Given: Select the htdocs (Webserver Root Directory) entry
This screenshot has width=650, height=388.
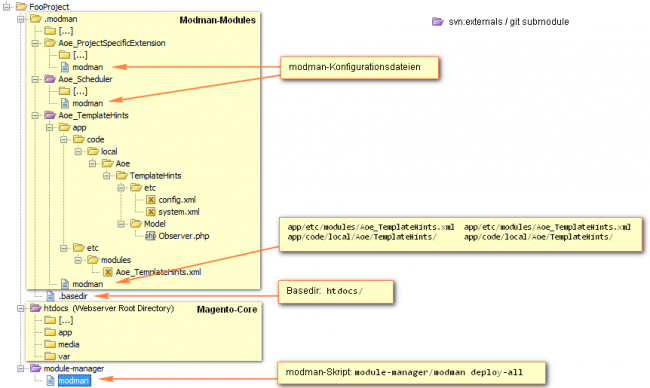Looking at the screenshot, I should coord(109,308).
